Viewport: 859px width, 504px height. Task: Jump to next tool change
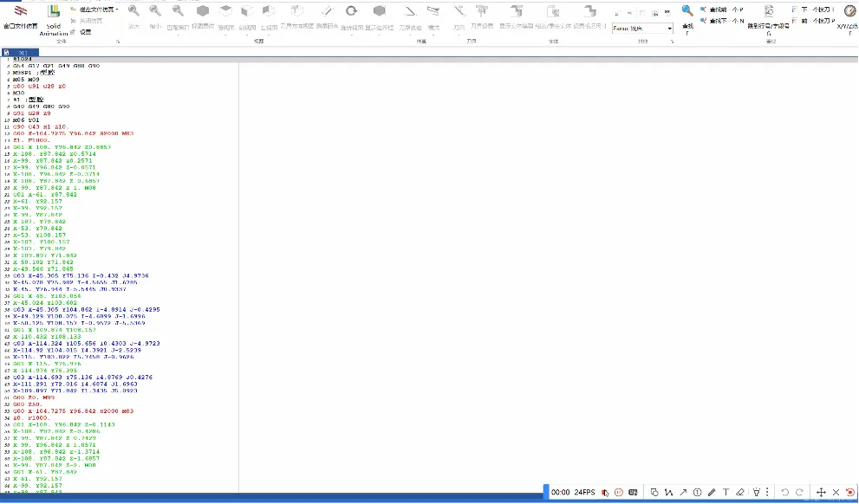(814, 10)
